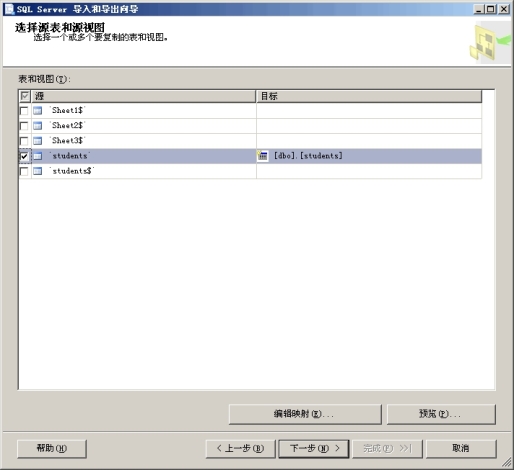Go to 下一步 (Next) step
The height and width of the screenshot is (470, 514).
click(314, 449)
